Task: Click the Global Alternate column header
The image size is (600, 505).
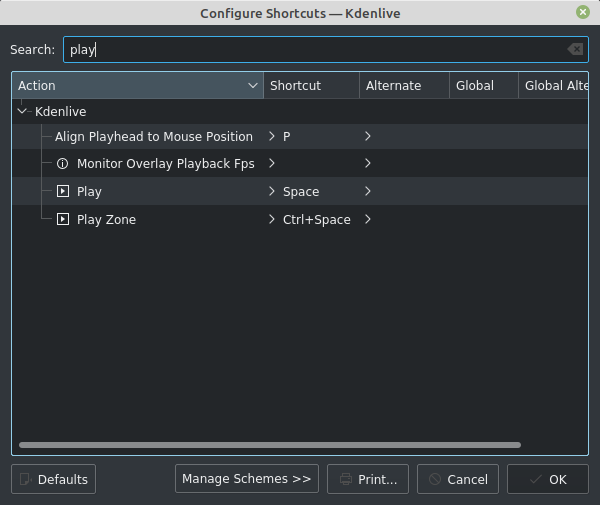Action: click(x=553, y=85)
